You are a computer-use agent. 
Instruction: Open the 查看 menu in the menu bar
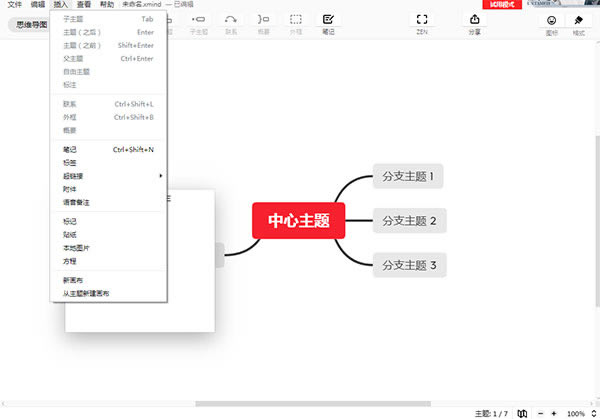[x=84, y=5]
